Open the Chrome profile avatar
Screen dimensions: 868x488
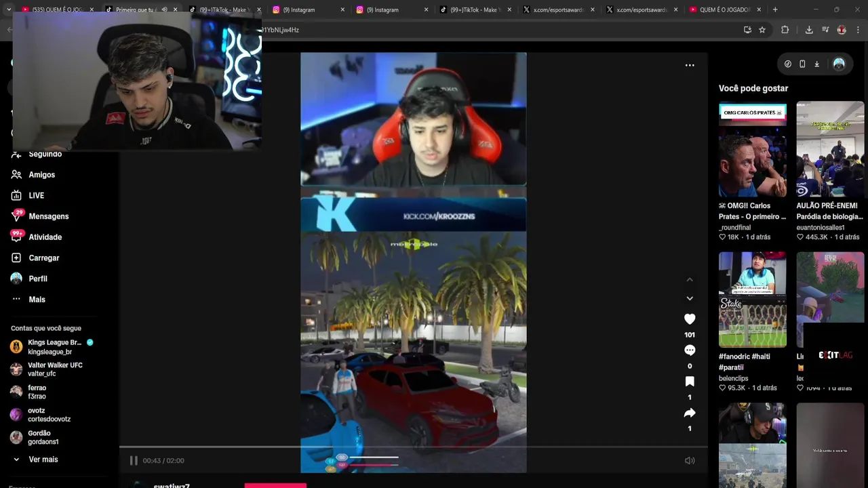(842, 30)
